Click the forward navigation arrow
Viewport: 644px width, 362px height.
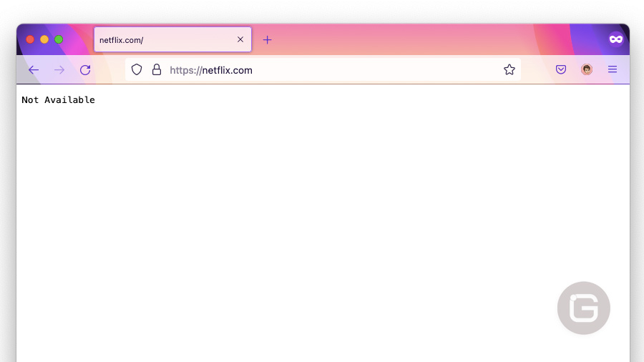pos(59,70)
